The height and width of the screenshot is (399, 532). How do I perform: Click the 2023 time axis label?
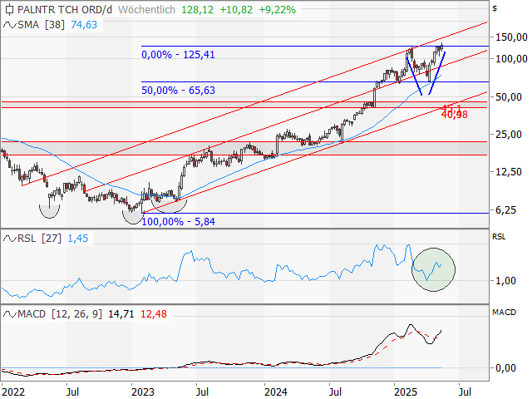coord(142,392)
